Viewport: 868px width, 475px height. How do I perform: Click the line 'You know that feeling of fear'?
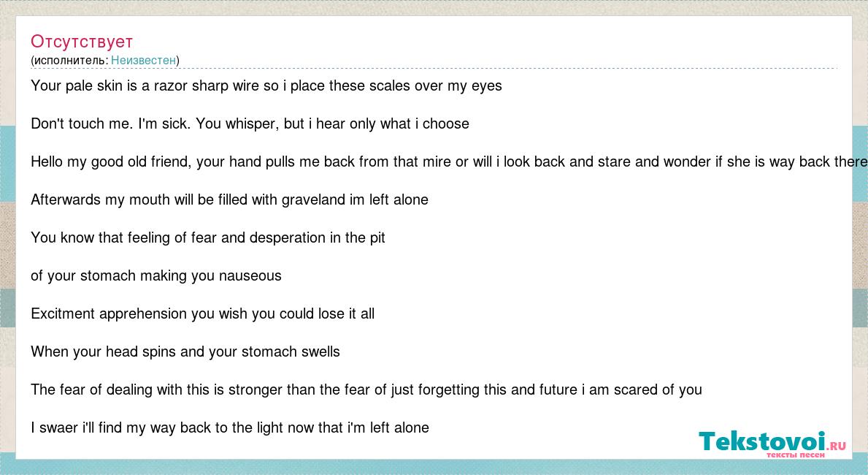[208, 237]
